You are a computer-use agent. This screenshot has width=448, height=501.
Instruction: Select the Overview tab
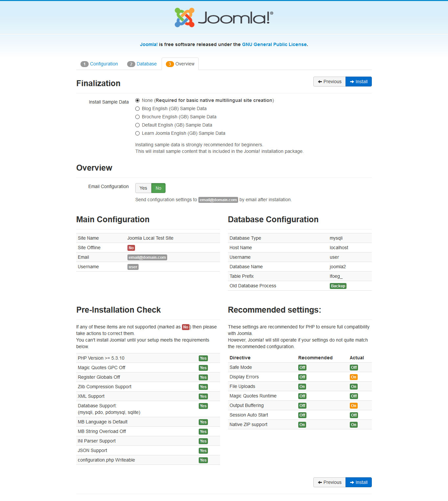coord(180,64)
